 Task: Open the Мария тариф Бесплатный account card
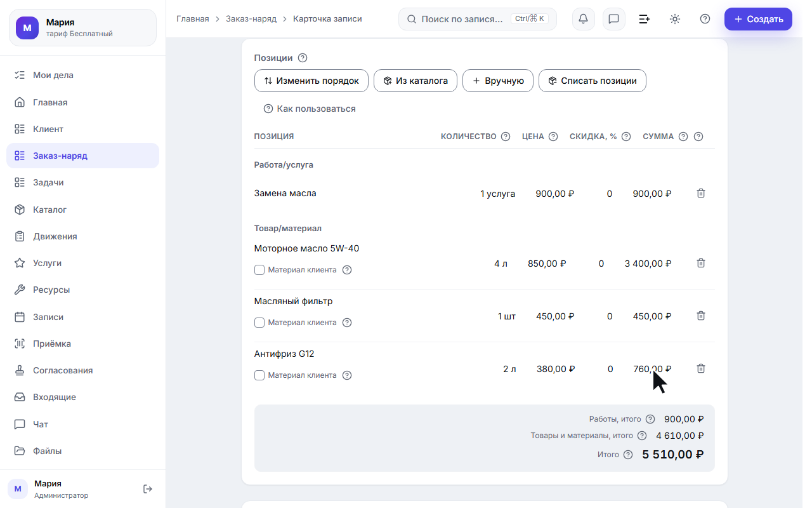pos(82,28)
